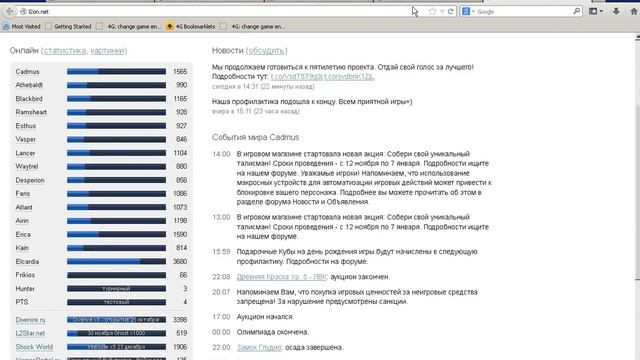Select the Ramsheart server name
Image resolution: width=640 pixels, height=360 pixels.
click(x=31, y=112)
